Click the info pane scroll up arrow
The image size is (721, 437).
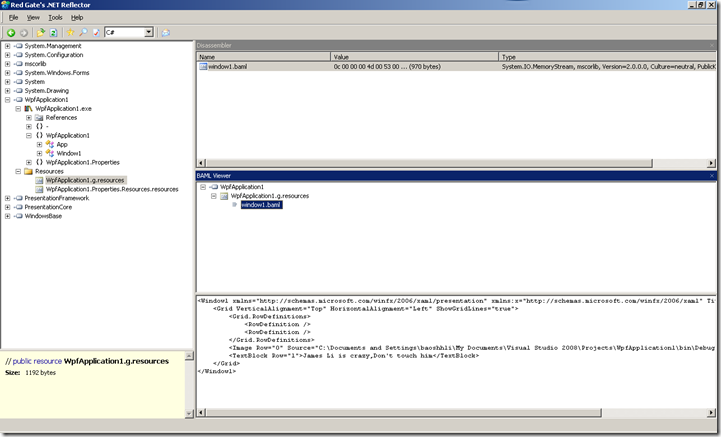click(189, 356)
